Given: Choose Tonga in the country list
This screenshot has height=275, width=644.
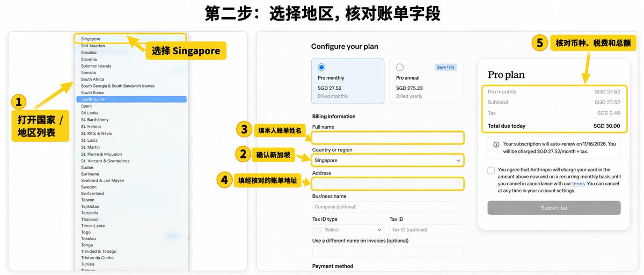Looking at the screenshot, I should [x=87, y=245].
